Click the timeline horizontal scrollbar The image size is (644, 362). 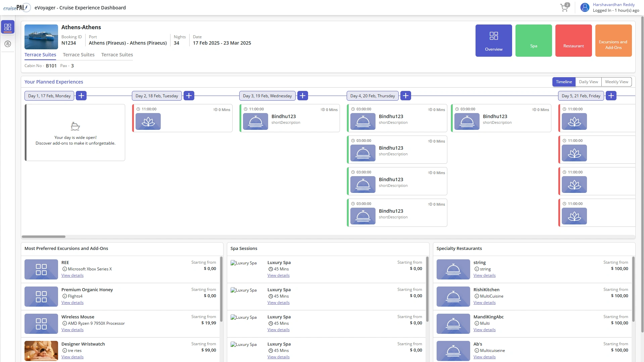(44, 237)
